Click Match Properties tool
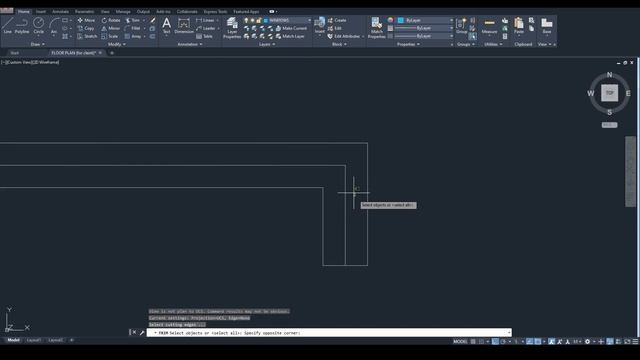 click(376, 28)
